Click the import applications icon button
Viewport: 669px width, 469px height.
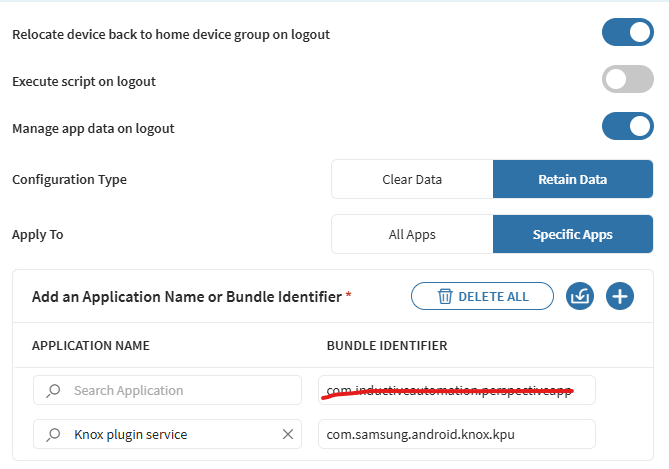click(579, 296)
